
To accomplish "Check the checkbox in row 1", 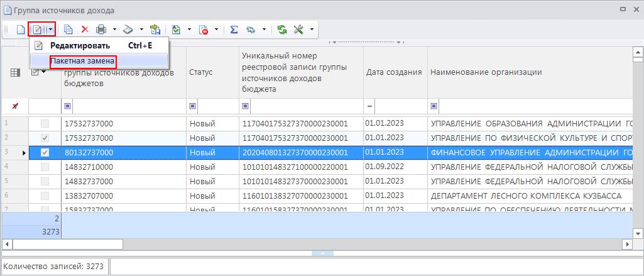I will point(45,124).
